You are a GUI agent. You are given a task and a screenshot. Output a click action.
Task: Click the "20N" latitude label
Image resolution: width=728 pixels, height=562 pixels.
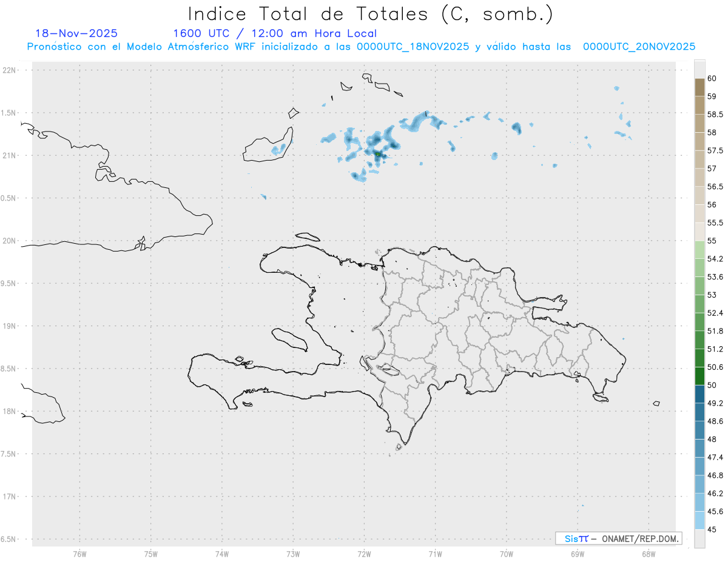(10, 241)
